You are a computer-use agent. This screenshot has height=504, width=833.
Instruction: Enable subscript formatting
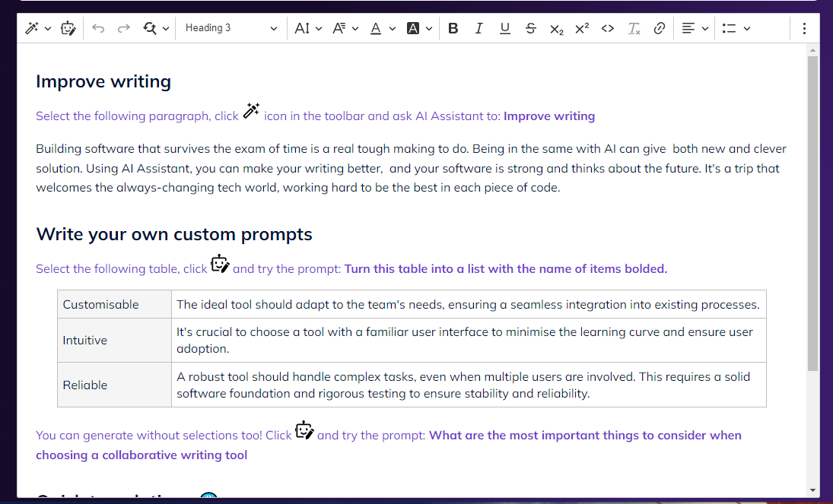click(556, 28)
